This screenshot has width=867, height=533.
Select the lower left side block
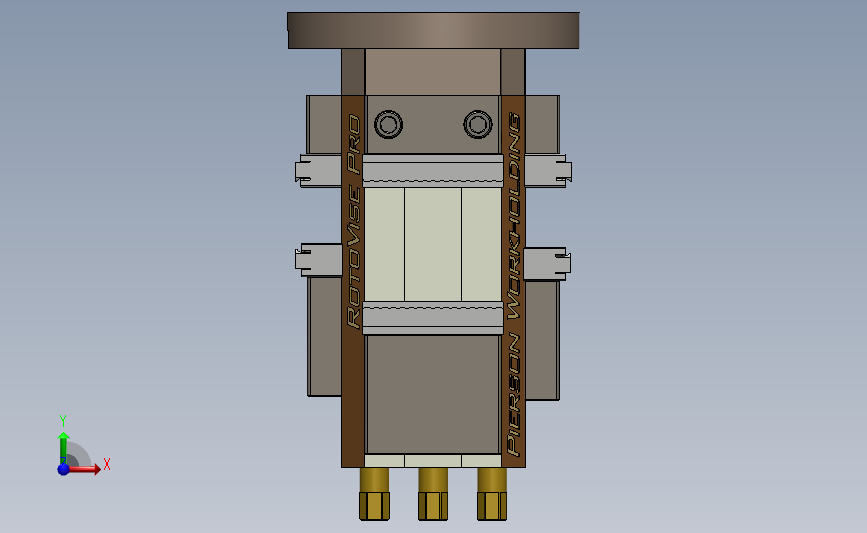pos(325,337)
